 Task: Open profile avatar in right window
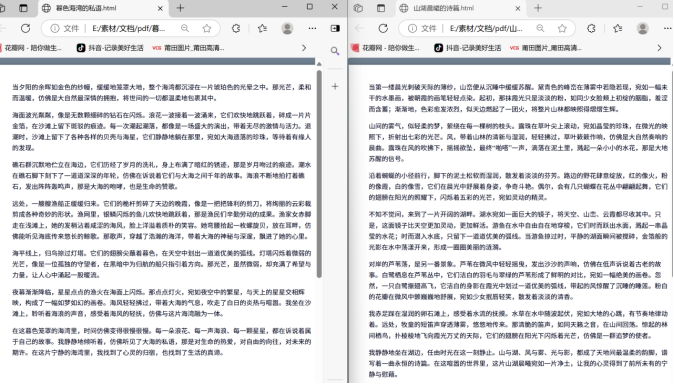click(643, 28)
